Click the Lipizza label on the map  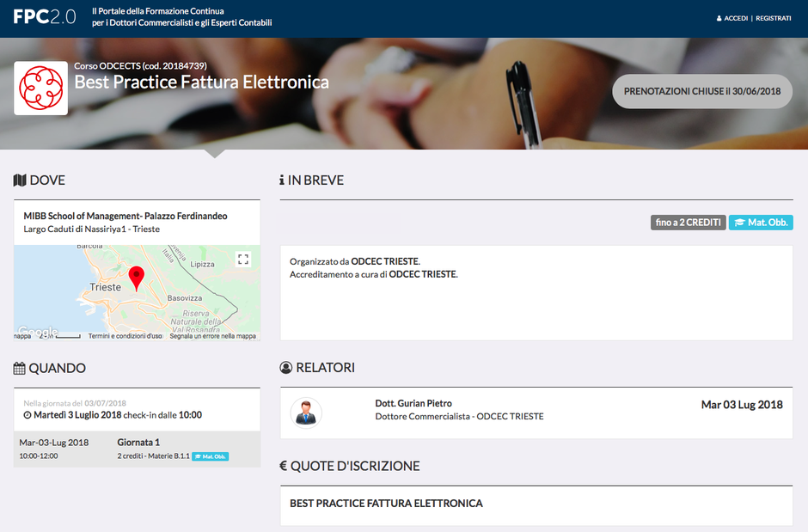[x=202, y=264]
